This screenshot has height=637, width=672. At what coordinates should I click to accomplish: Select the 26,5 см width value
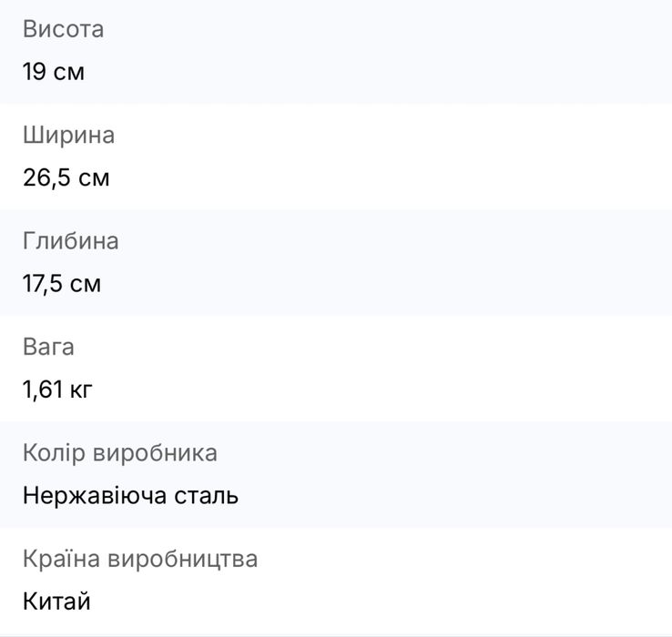66,177
